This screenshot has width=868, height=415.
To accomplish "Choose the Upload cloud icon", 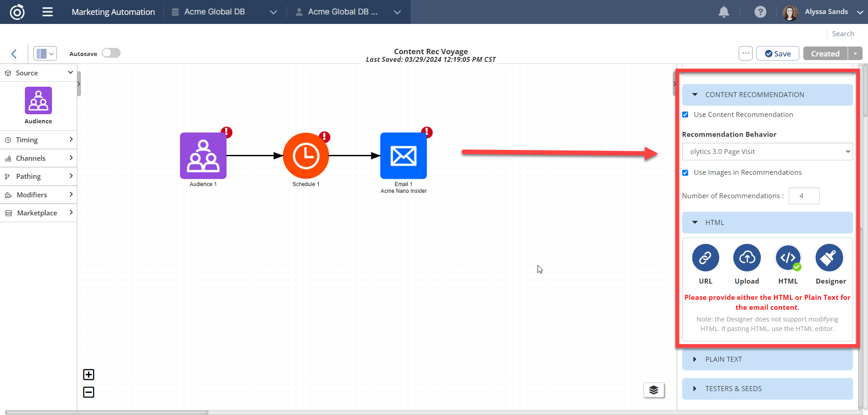I will [746, 258].
